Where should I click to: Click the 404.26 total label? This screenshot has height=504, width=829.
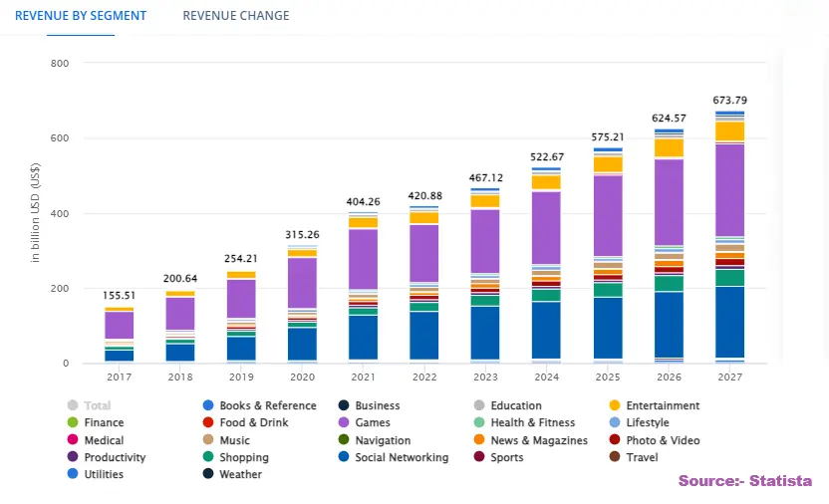(x=364, y=202)
